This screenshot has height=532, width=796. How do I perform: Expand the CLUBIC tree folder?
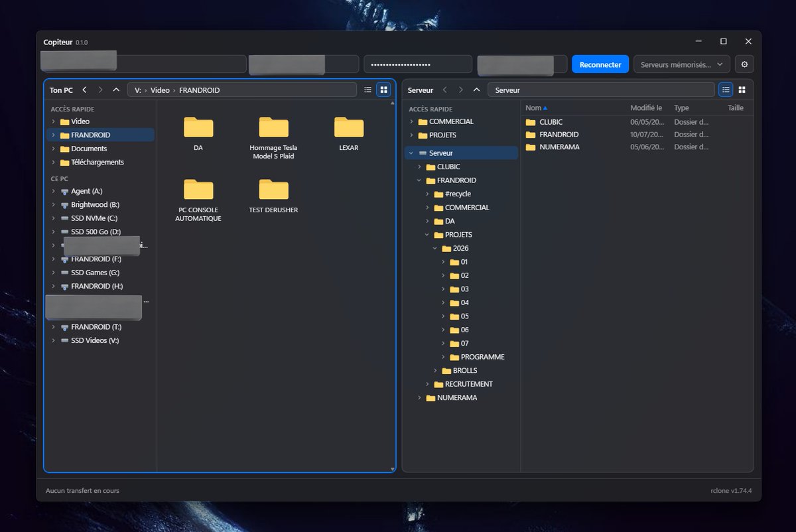click(x=420, y=166)
